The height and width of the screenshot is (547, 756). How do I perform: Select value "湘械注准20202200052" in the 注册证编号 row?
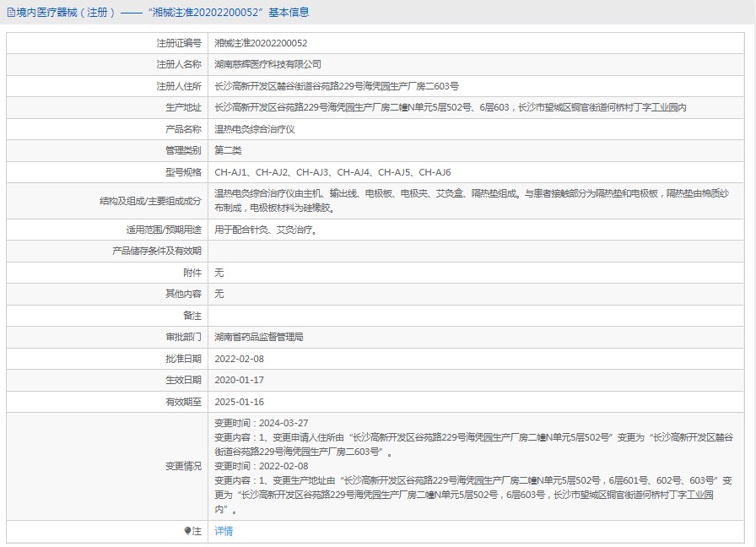(x=261, y=43)
